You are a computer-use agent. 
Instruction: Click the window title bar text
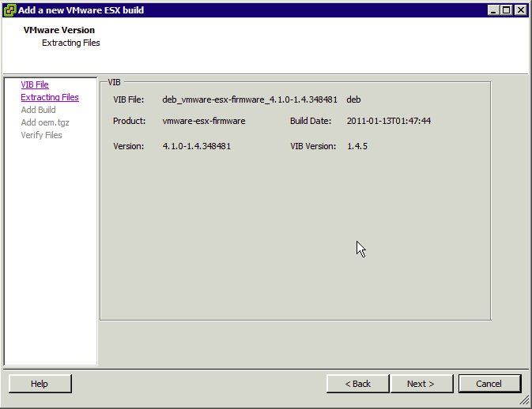(x=81, y=9)
